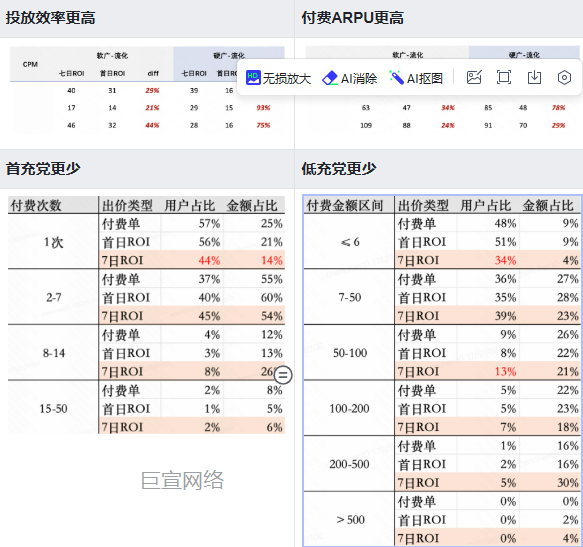583x547 pixels.
Task: Click the 30% amount share value
Action: (x=568, y=482)
